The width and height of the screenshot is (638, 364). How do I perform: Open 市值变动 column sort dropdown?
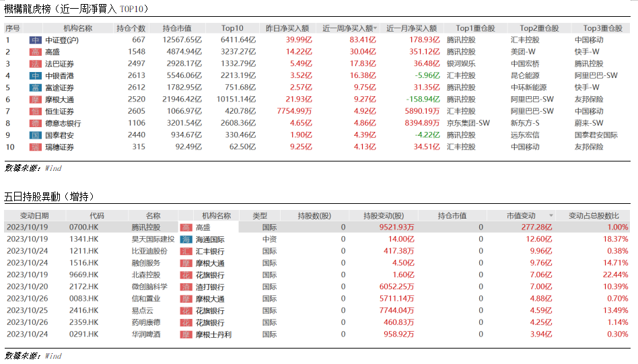coord(551,216)
